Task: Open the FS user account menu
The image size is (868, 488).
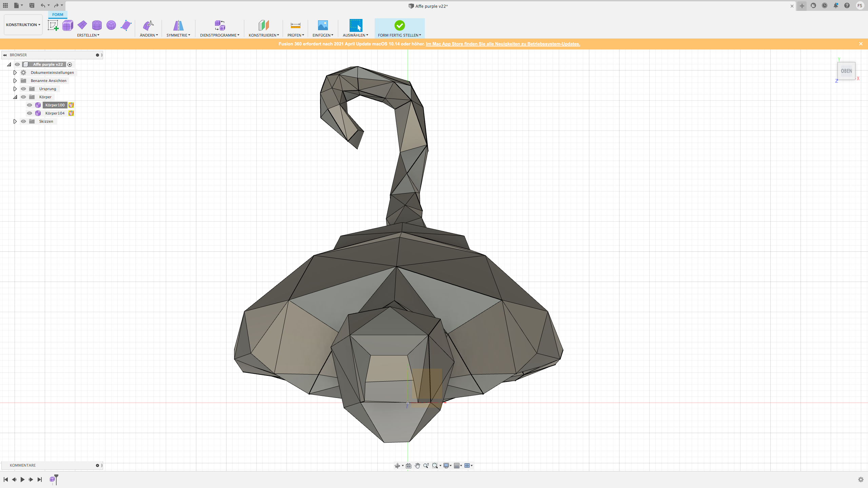Action: point(860,5)
